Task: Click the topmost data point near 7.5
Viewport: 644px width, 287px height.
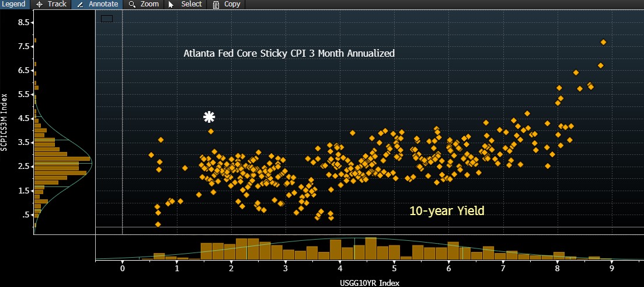Action: pos(603,42)
